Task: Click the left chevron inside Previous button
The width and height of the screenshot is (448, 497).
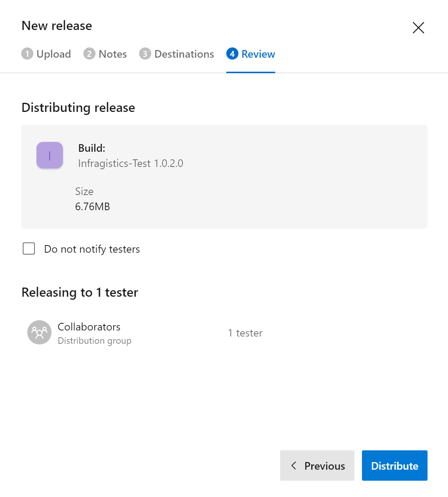Action: (294, 466)
